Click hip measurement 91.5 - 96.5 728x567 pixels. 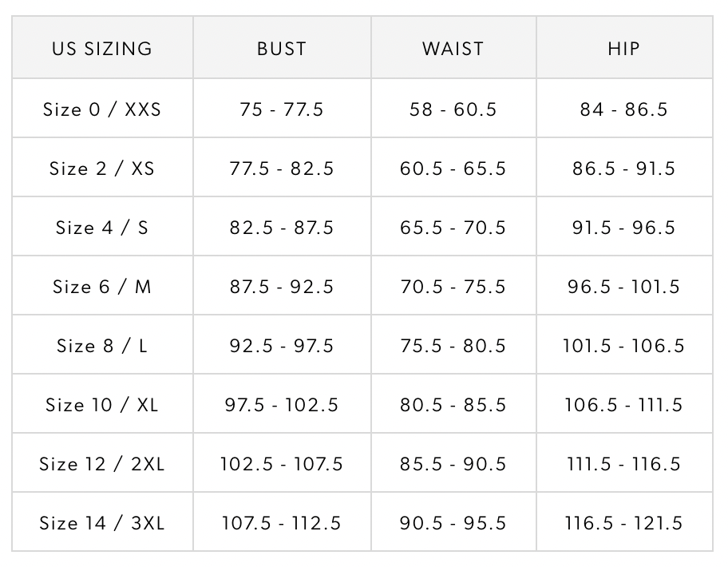623,228
